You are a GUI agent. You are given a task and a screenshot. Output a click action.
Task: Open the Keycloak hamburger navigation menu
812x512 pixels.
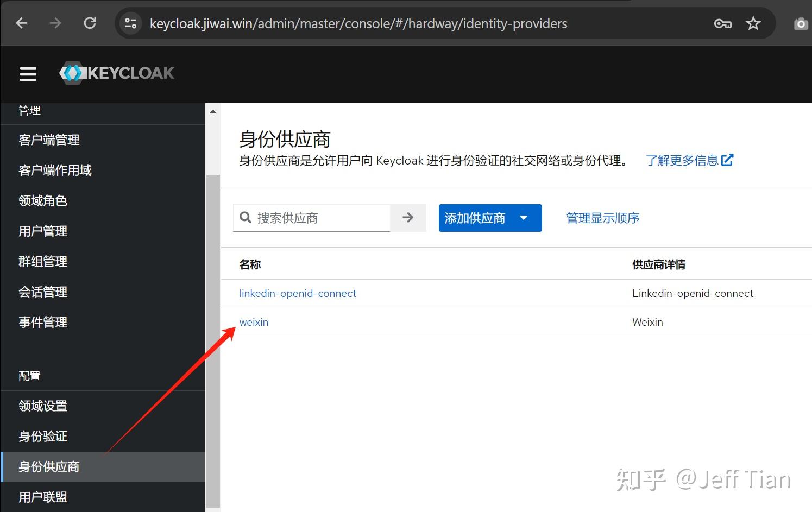(x=28, y=74)
